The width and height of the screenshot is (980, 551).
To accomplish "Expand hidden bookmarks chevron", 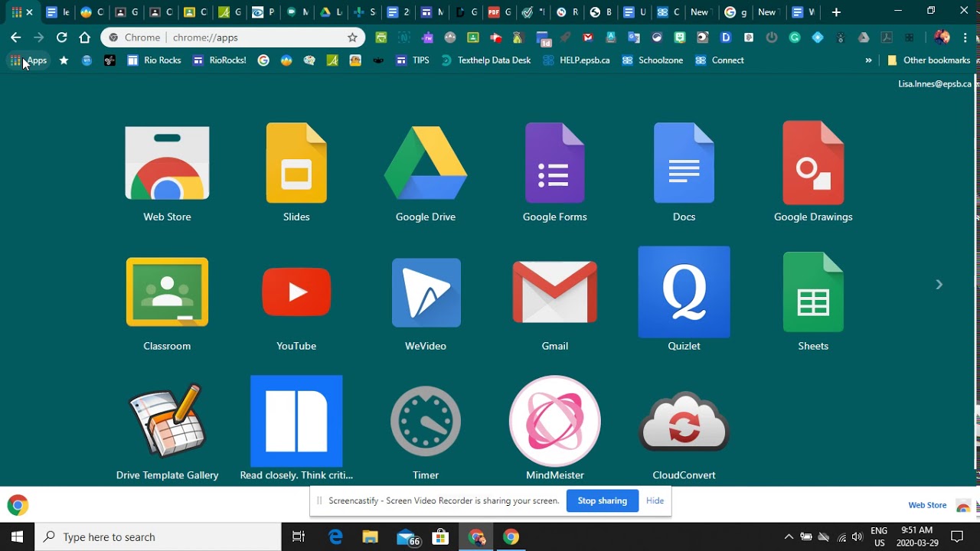I will click(x=868, y=60).
